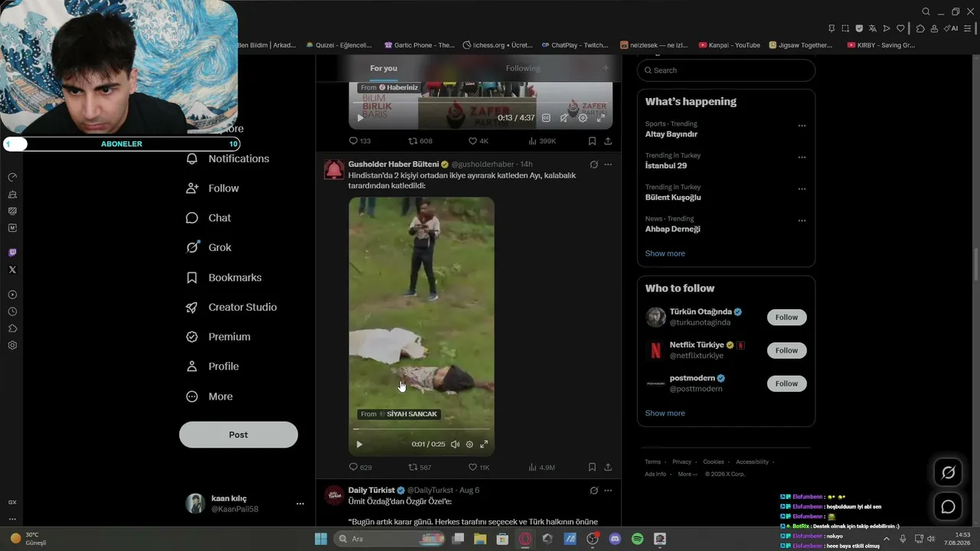Screen dimensions: 980x551
Task: Switch to the For you tab
Action: [x=384, y=68]
